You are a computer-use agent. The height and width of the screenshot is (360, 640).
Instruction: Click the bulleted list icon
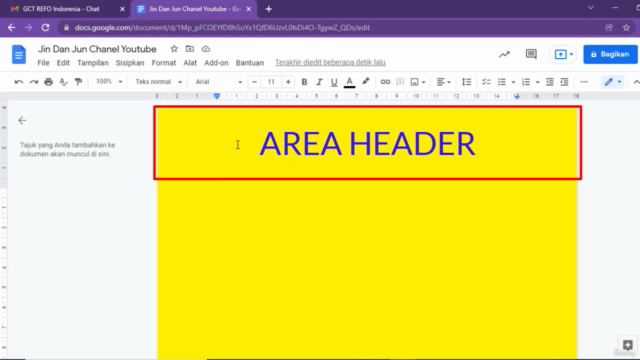pyautogui.click(x=502, y=82)
